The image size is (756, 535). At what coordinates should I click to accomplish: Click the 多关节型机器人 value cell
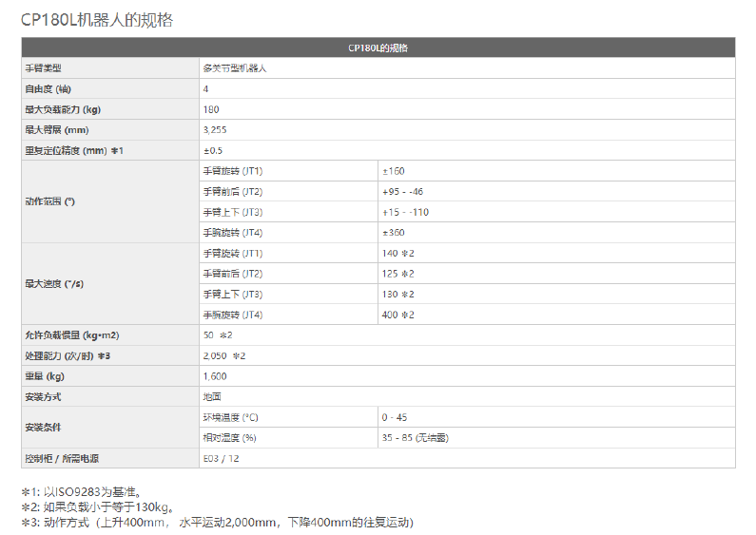235,68
